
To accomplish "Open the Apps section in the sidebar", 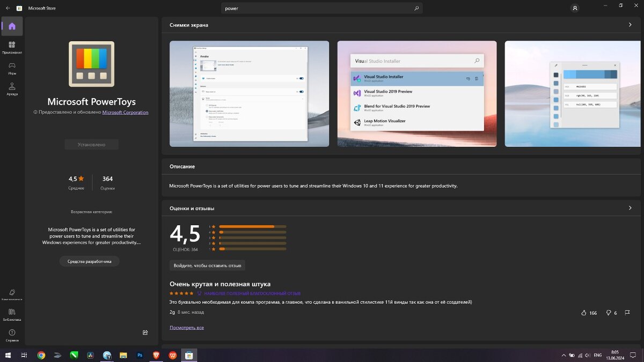I will point(12,47).
